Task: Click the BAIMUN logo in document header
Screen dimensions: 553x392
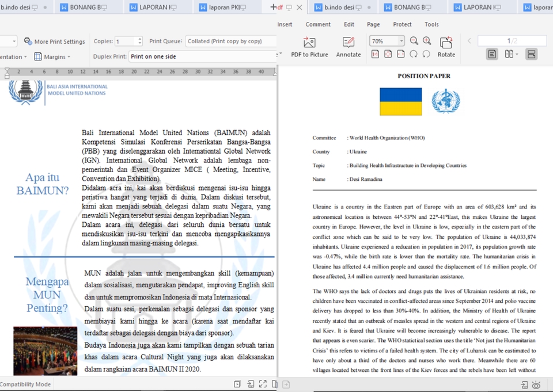Action: click(58, 92)
